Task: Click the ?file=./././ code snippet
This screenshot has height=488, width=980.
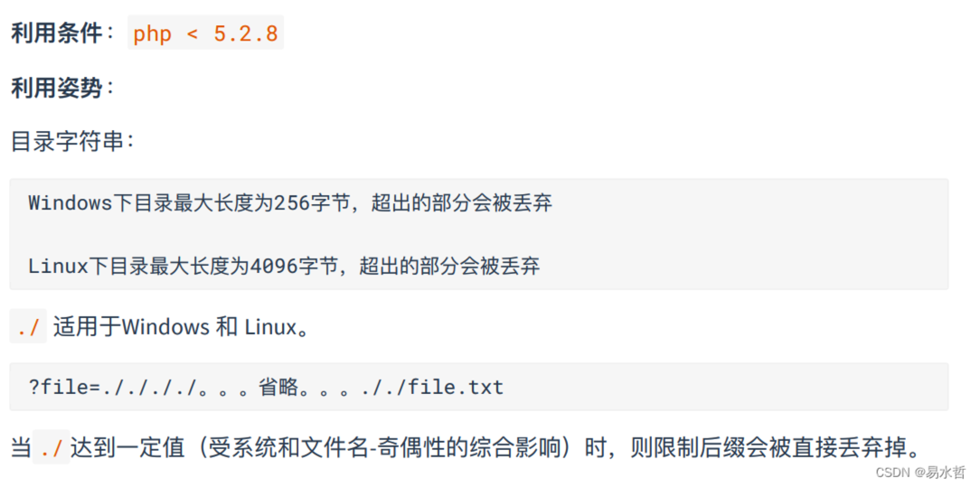Action: 266,388
